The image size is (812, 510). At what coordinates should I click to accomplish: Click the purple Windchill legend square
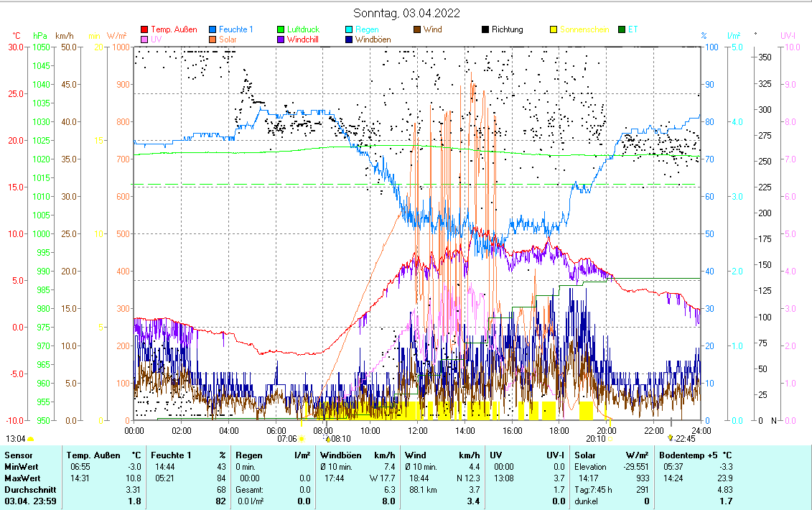pos(281,40)
